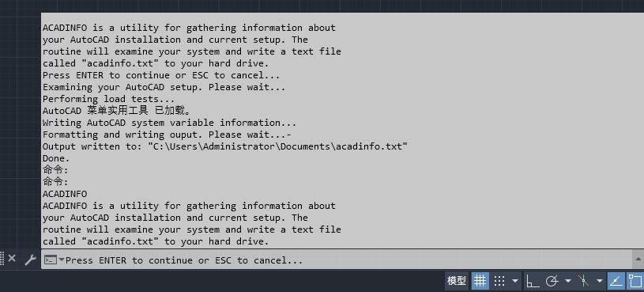Toggle polar tracking circle icon

tap(552, 281)
